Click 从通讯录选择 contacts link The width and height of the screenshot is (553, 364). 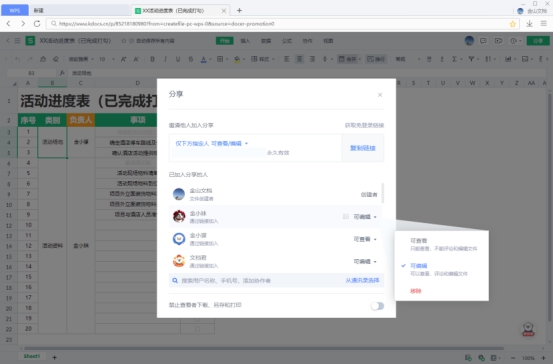point(362,280)
